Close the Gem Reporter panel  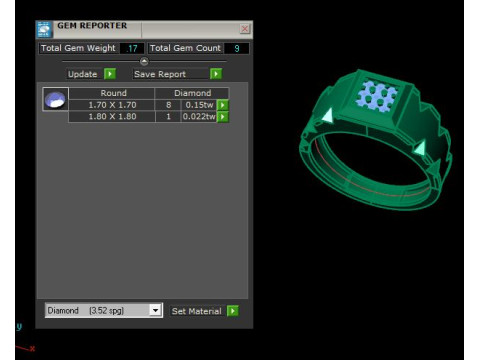(245, 29)
